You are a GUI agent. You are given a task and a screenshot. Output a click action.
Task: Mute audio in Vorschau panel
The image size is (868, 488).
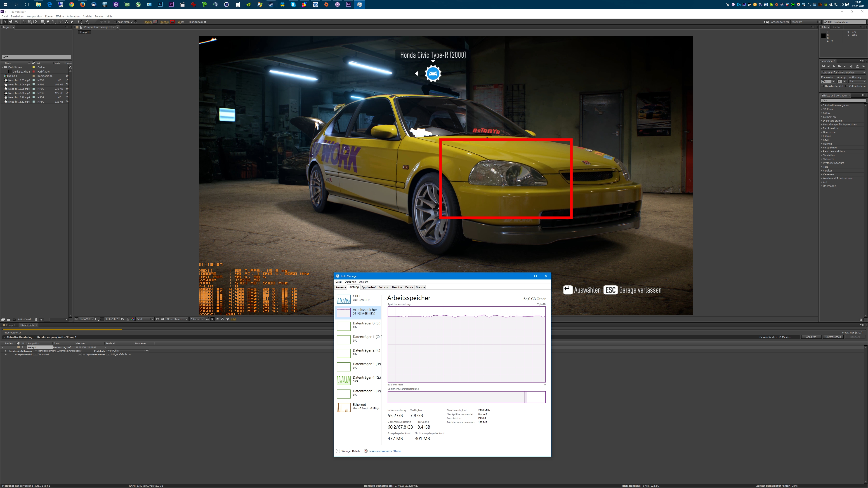tap(851, 66)
